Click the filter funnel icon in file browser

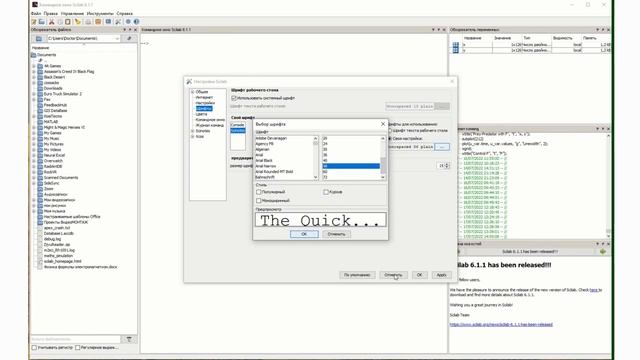pyautogui.click(x=129, y=339)
